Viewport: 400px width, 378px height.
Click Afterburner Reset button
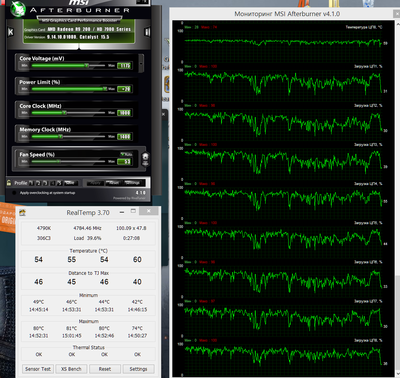114,183
